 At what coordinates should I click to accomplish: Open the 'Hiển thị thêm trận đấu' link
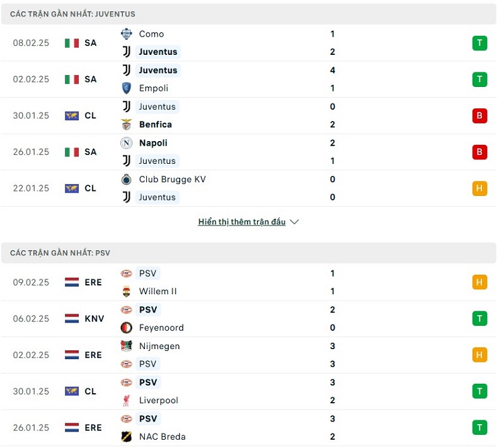[x=241, y=222]
